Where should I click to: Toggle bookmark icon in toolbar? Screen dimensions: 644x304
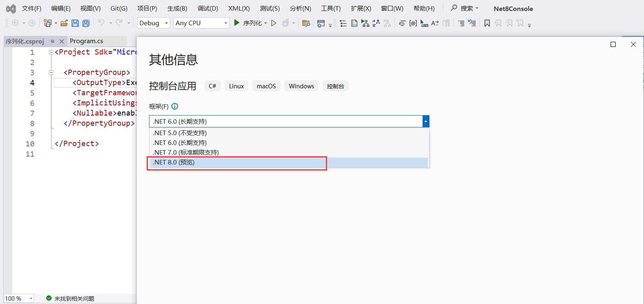tap(487, 23)
